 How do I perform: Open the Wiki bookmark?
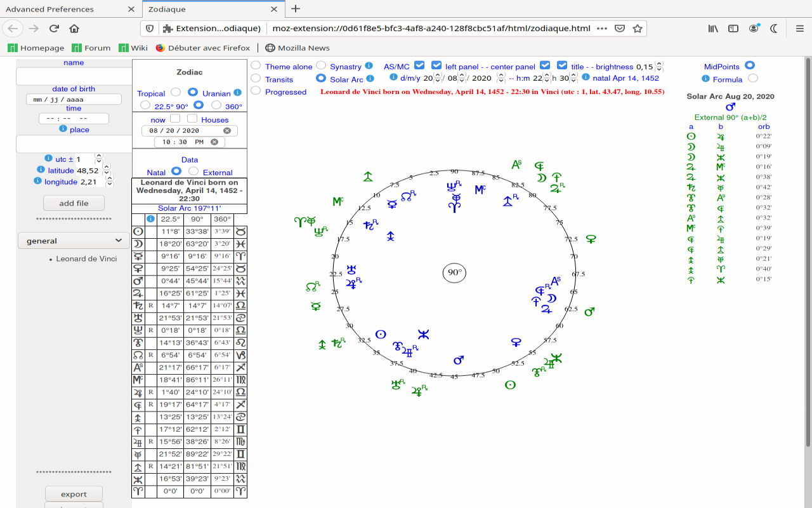tap(133, 48)
